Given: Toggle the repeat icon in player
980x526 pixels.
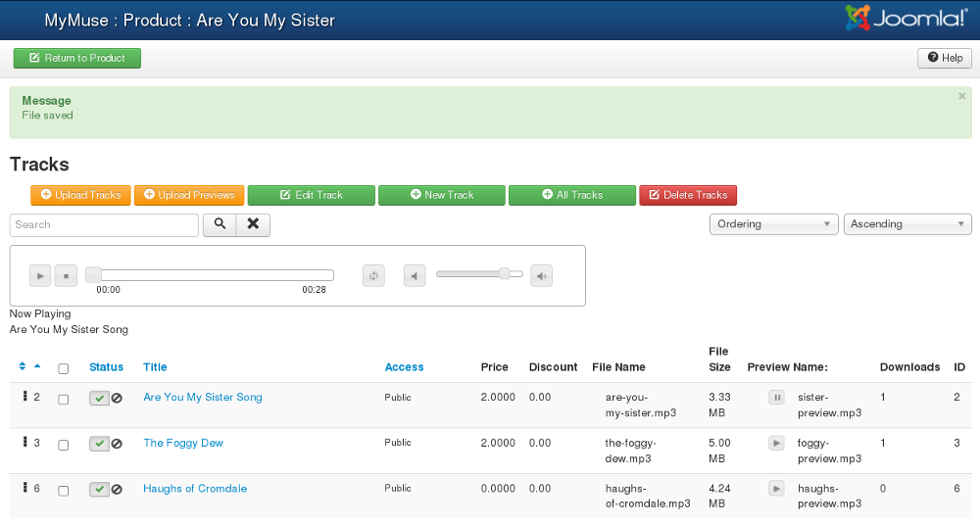Looking at the screenshot, I should click(x=373, y=275).
